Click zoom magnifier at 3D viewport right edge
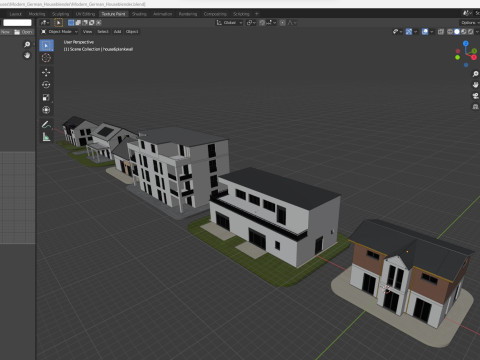The image size is (480, 360). click(x=475, y=74)
